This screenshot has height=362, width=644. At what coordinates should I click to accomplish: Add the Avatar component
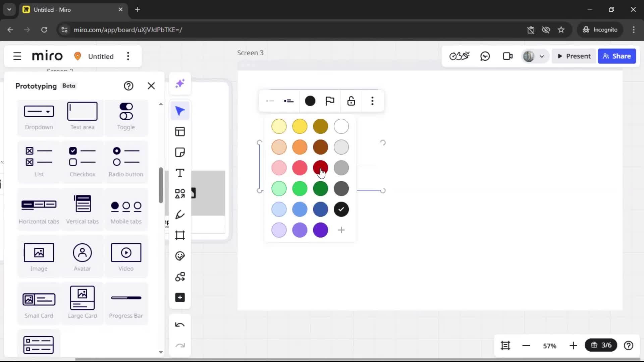[x=83, y=257]
